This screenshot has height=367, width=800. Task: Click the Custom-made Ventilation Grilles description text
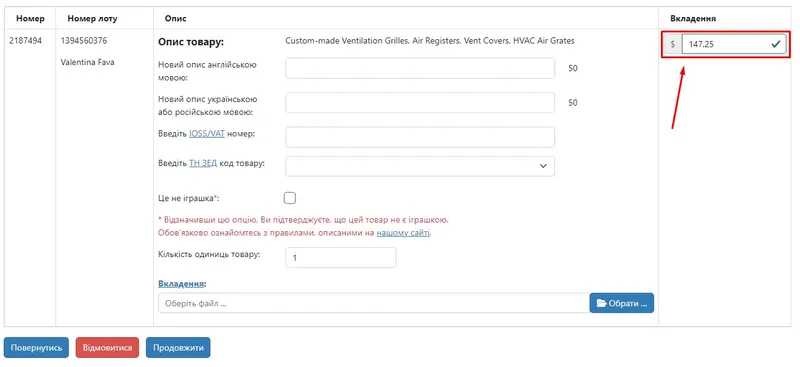click(x=430, y=41)
